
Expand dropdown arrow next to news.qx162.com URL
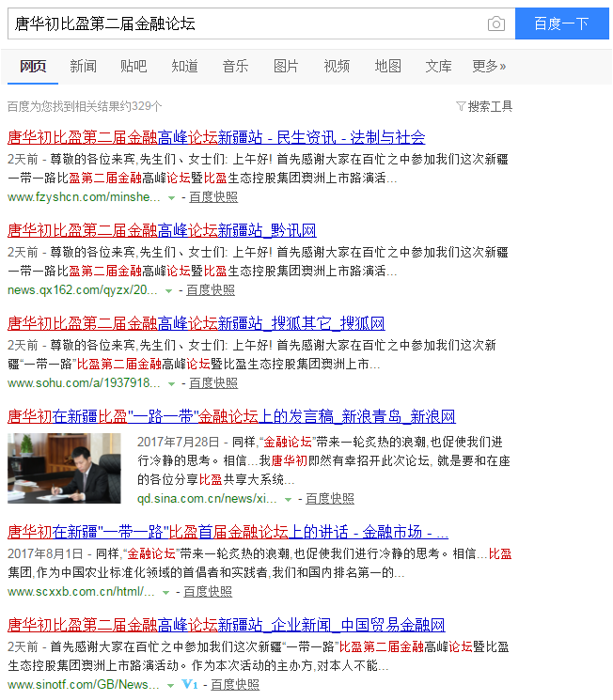(168, 291)
